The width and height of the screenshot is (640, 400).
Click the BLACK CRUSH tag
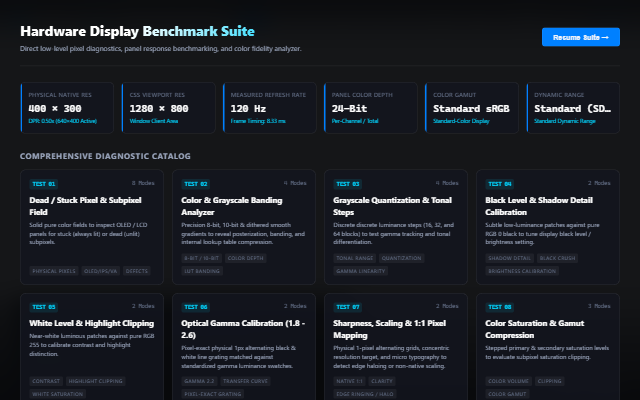click(557, 258)
